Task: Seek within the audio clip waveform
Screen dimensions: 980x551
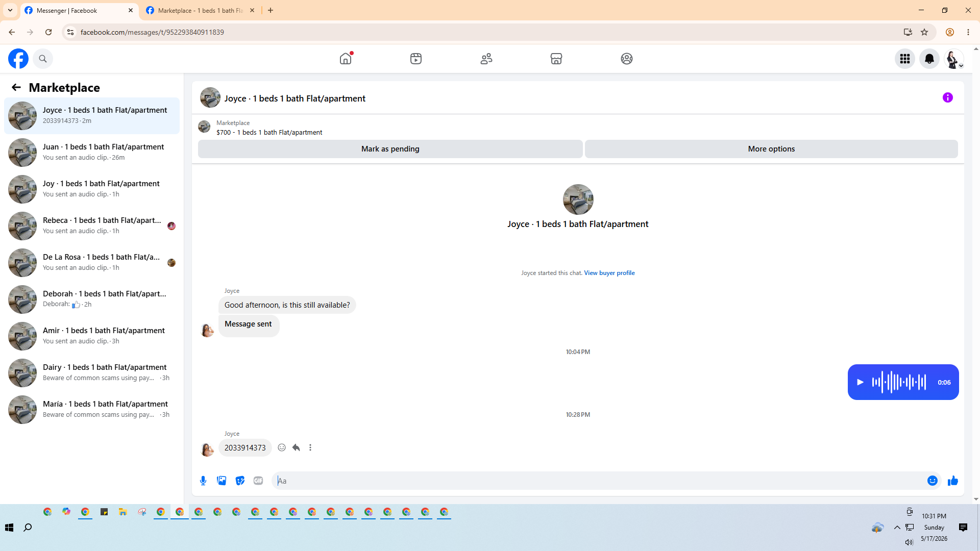Action: click(x=899, y=382)
